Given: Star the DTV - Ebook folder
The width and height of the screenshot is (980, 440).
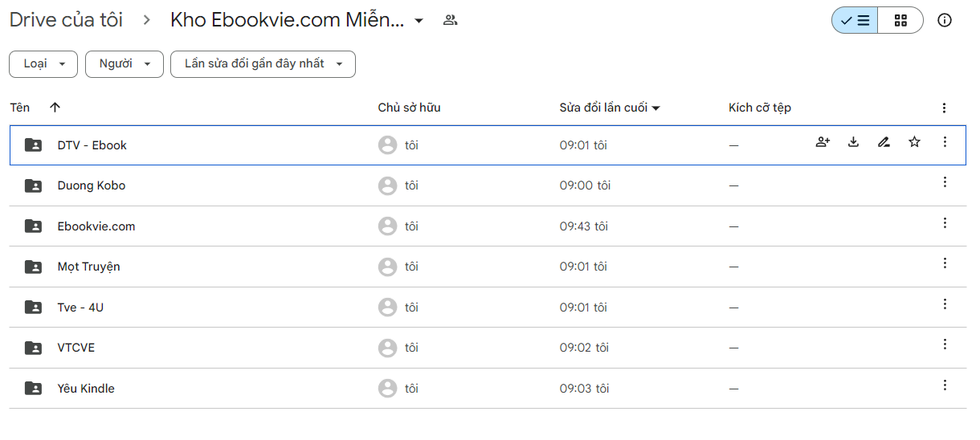Looking at the screenshot, I should coord(914,143).
